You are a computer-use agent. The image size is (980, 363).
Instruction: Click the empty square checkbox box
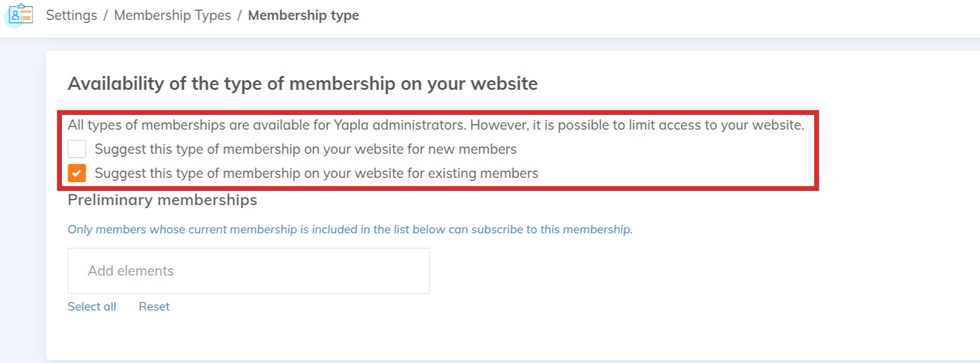(x=77, y=149)
